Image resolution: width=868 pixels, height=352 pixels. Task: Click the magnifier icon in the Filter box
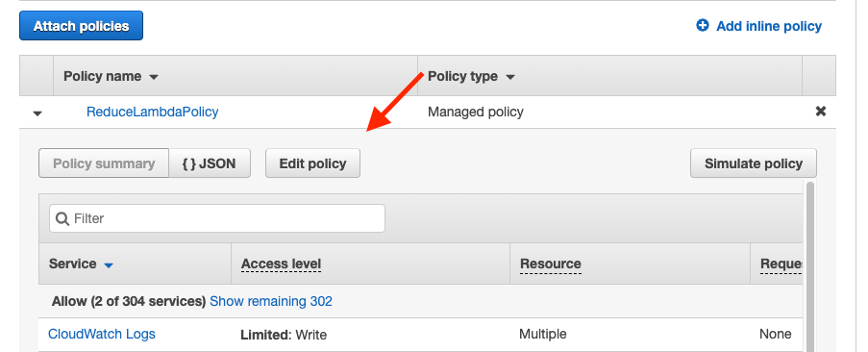(62, 218)
